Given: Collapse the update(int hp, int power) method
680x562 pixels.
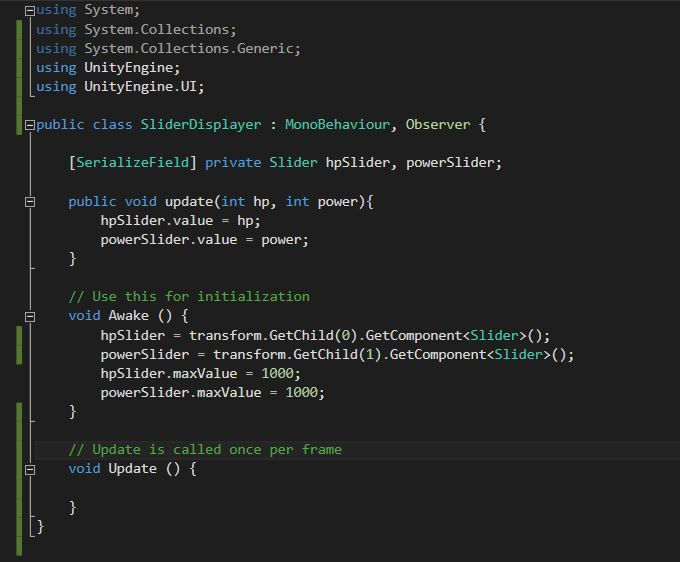Looking at the screenshot, I should (29, 202).
